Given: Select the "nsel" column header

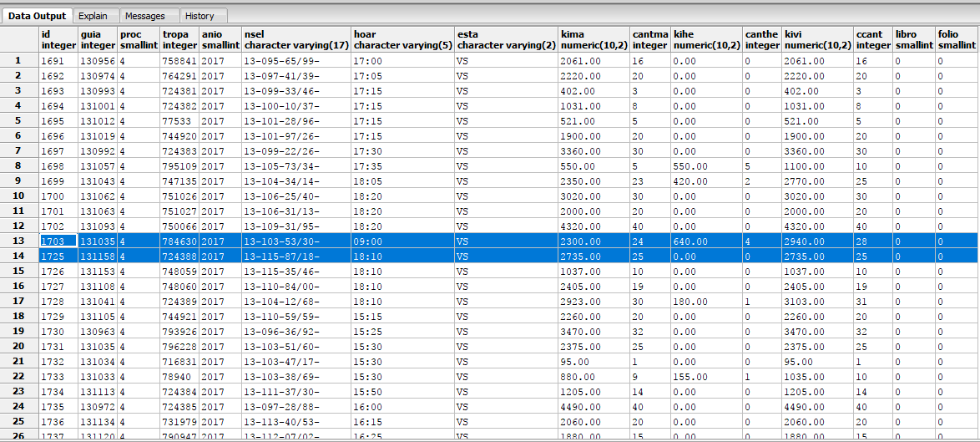Looking at the screenshot, I should click(296, 39).
